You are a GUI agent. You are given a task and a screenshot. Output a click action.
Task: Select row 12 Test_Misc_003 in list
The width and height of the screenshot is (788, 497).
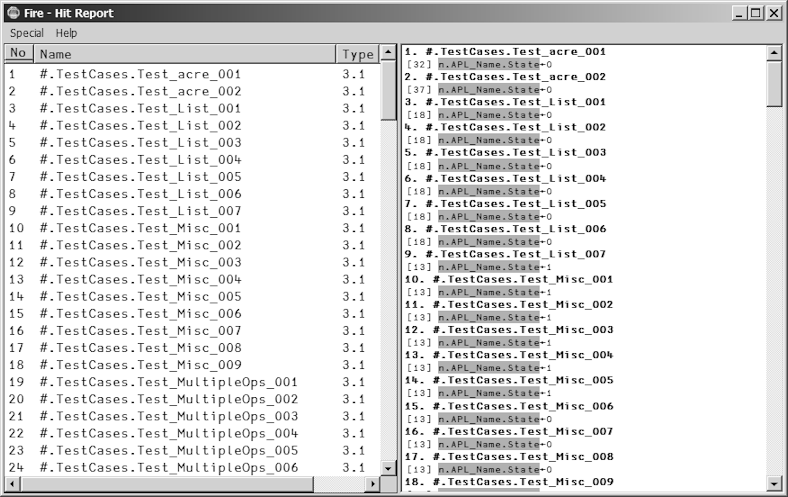point(192,262)
